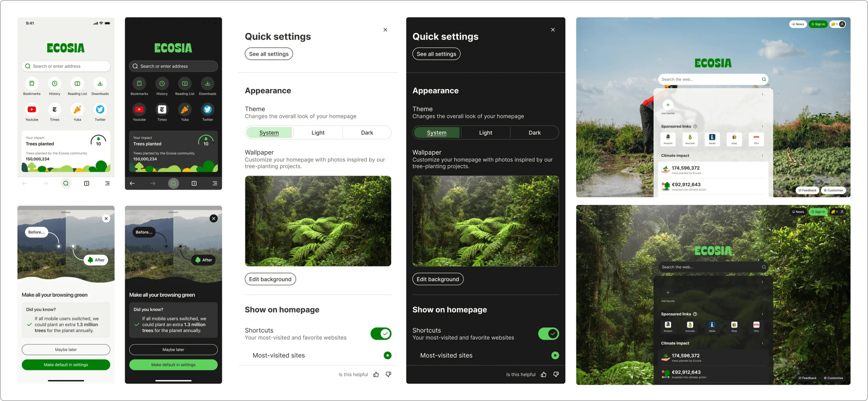Viewport: 868px width, 401px height.
Task: Open Sponsored links options menu, light desktop
Action: pyautogui.click(x=763, y=126)
